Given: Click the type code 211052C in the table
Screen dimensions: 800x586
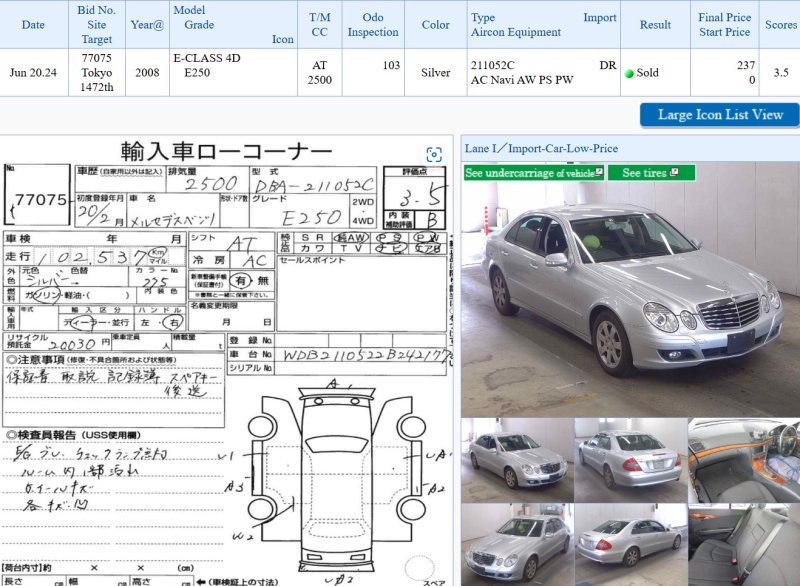Looking at the screenshot, I should coord(492,65).
